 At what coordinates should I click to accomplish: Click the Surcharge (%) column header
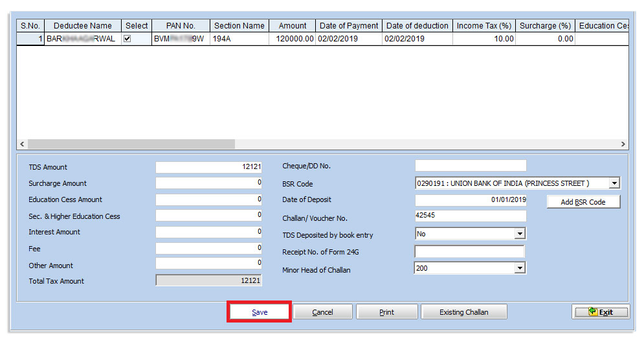[545, 25]
